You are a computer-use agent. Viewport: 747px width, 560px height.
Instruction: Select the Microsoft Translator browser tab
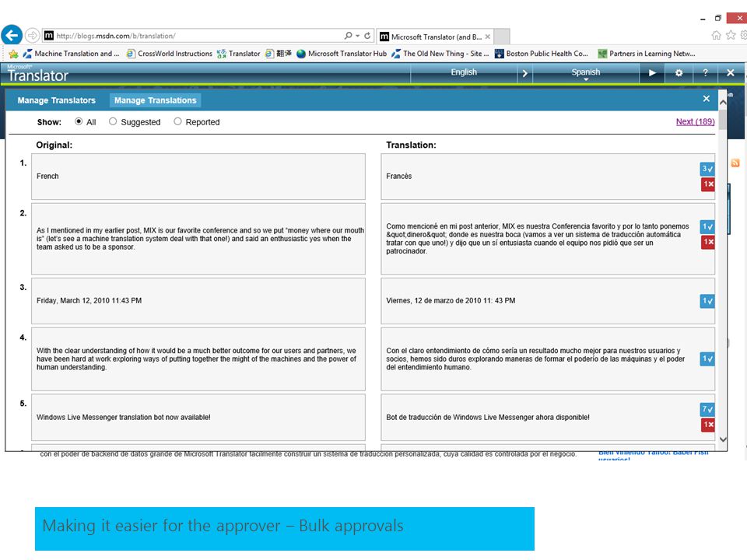[434, 37]
